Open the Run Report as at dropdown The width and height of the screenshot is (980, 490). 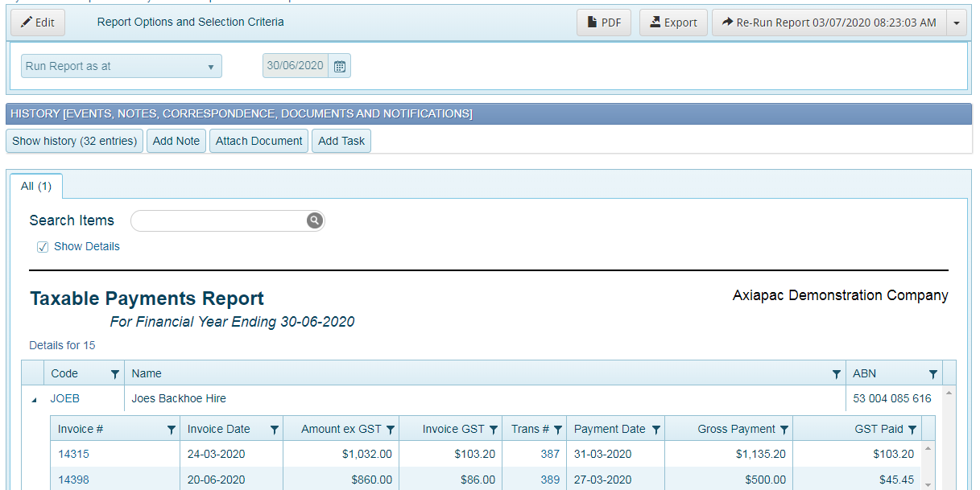point(213,66)
